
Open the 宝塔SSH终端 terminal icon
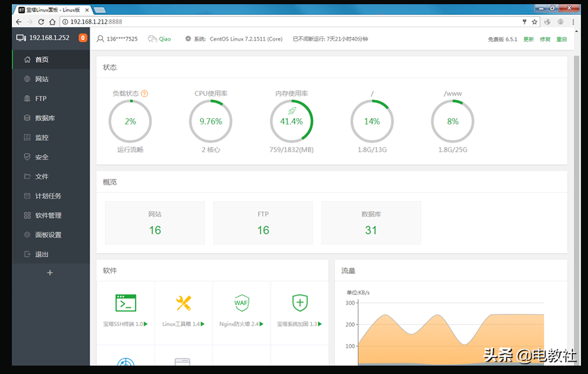[x=126, y=303]
